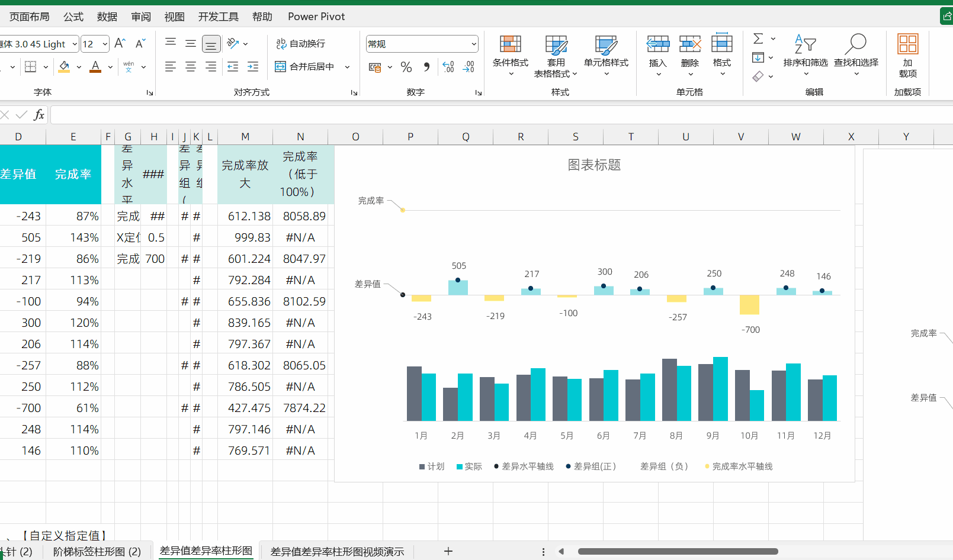Open the font size dropdown
This screenshot has width=953, height=560.
[105, 44]
